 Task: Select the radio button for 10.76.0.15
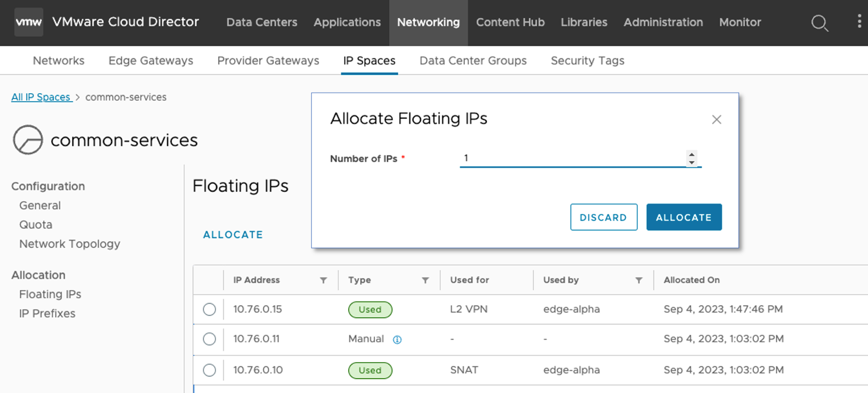(210, 309)
